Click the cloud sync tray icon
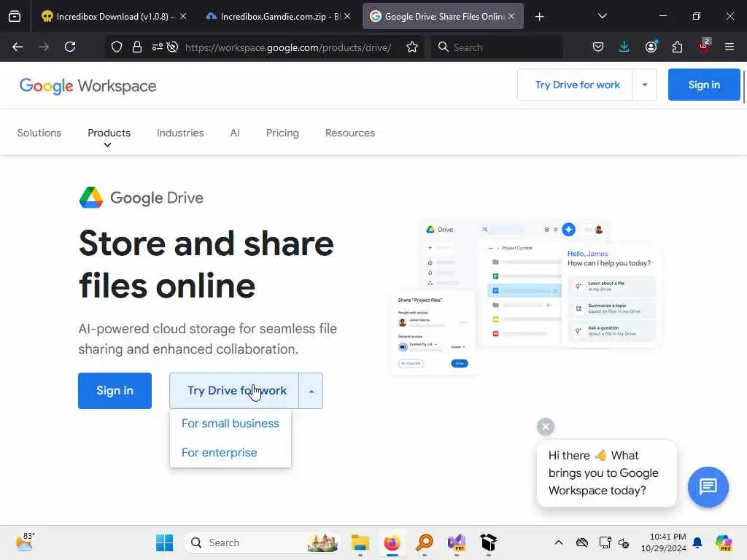Viewport: 747px width, 560px height. click(x=581, y=542)
